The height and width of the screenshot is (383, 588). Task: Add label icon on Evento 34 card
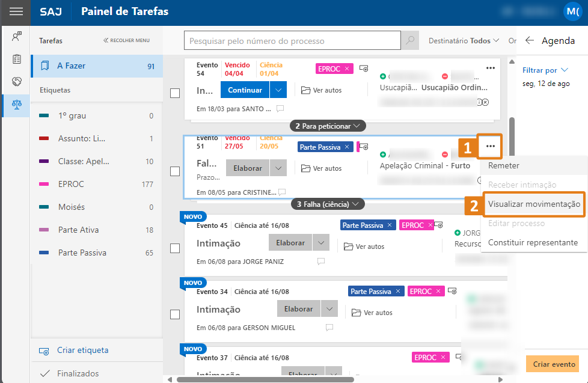click(452, 291)
